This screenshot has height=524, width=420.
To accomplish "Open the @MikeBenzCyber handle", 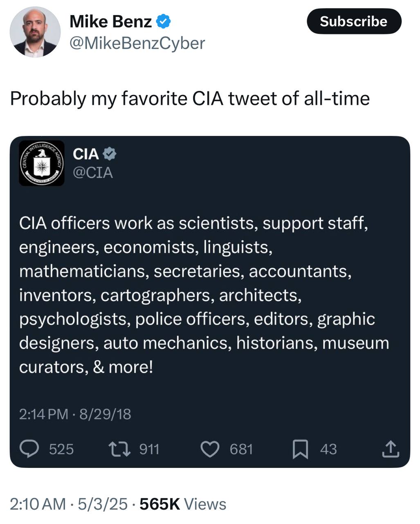I will pos(137,43).
